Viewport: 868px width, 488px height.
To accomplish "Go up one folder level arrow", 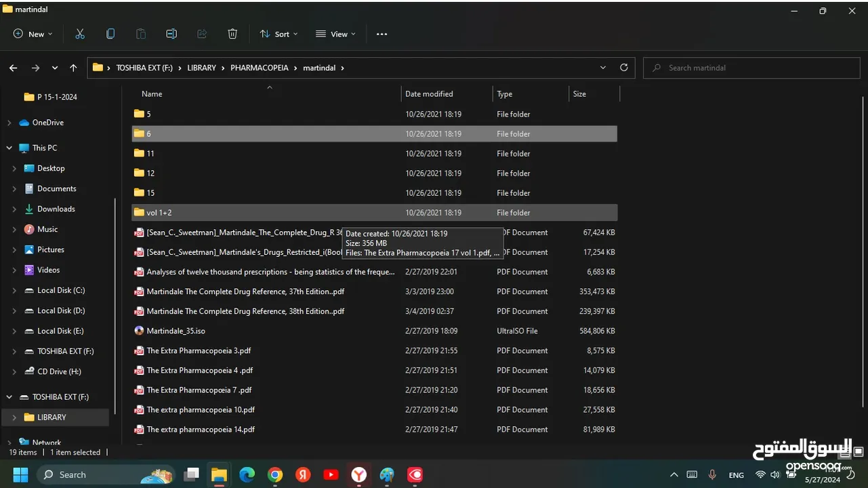I will [x=73, y=68].
